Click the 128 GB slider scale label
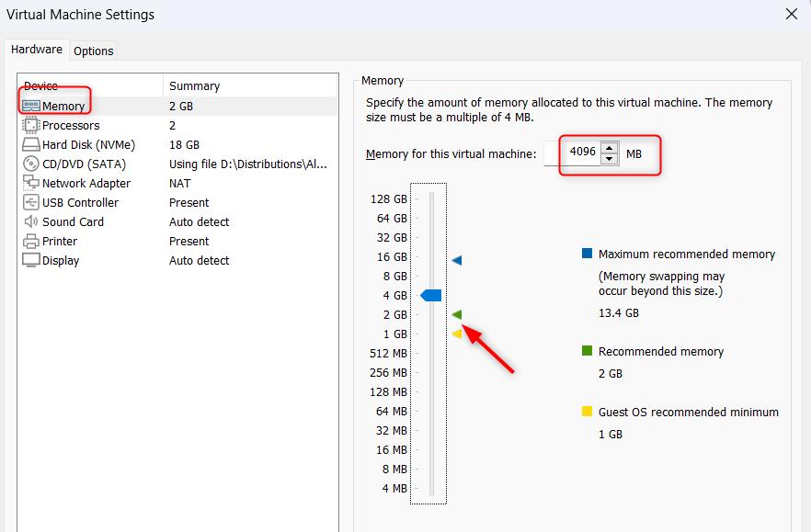The width and height of the screenshot is (811, 532). (389, 199)
